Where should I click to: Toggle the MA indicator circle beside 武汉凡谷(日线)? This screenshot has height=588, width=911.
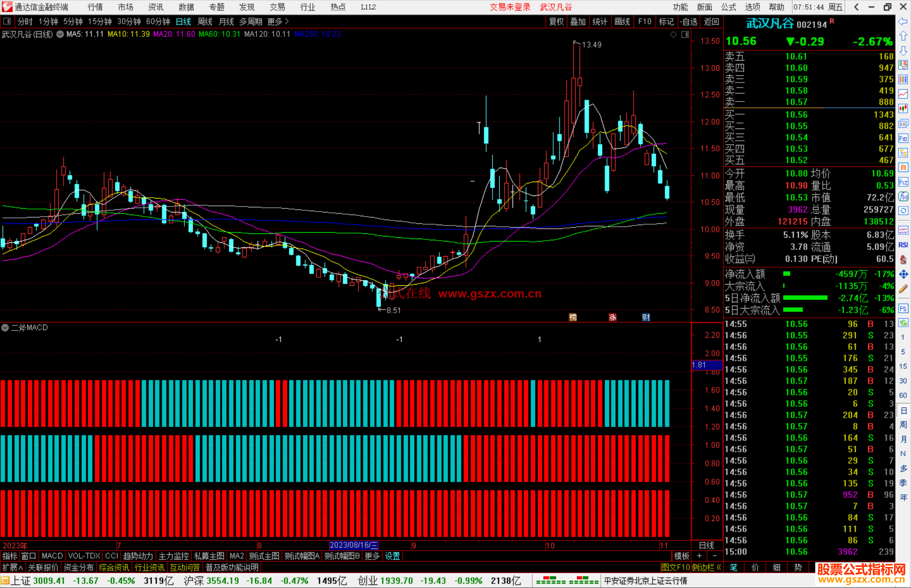click(x=60, y=34)
